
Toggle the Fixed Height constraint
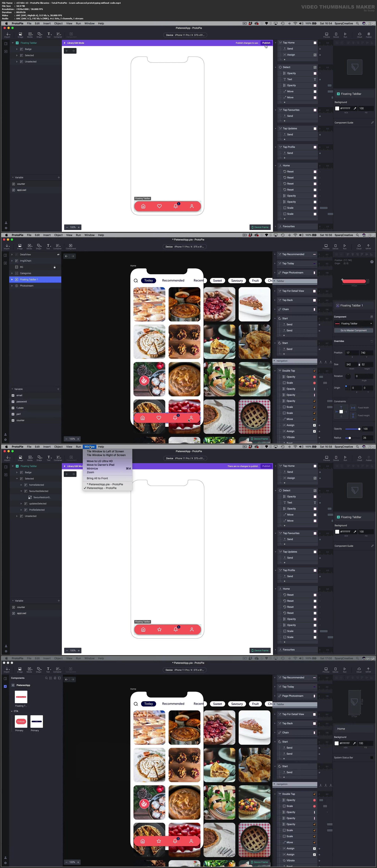(353, 415)
